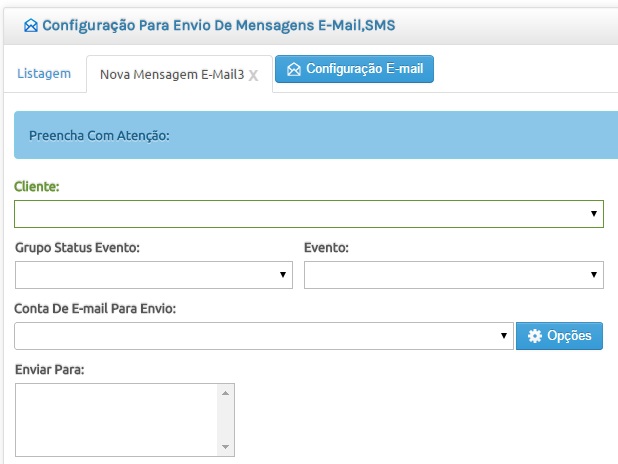This screenshot has height=464, width=618.
Task: Click inside the Enviar Para list box
Action: [x=116, y=420]
